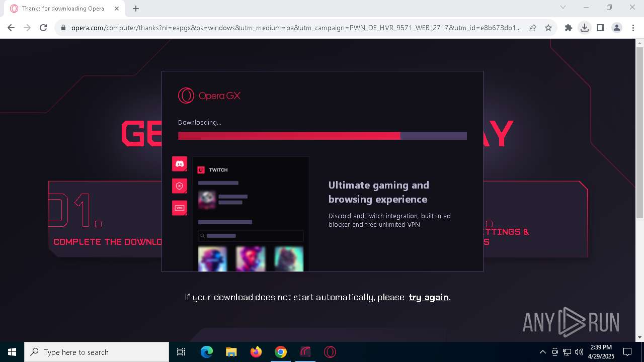Open the Windows Start menu

pos(12,352)
